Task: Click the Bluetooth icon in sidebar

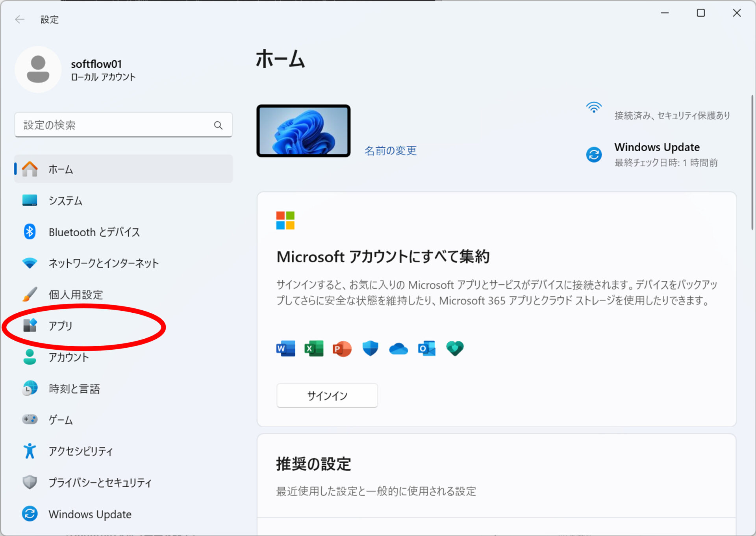Action: tap(30, 232)
